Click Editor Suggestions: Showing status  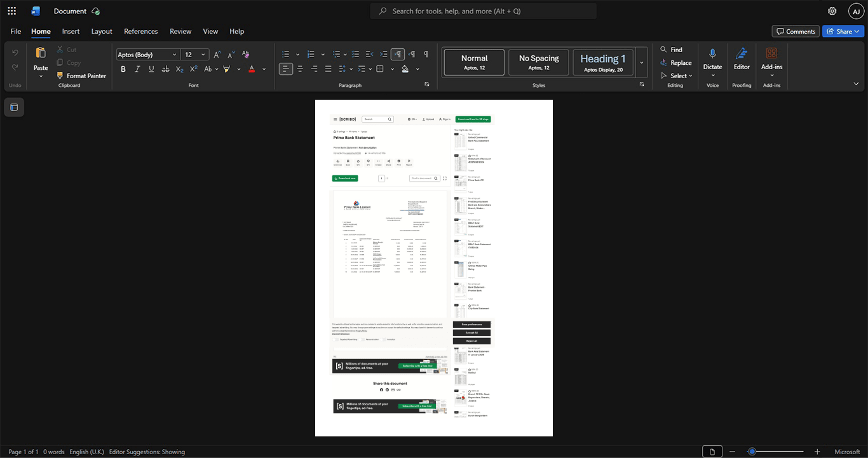pos(147,452)
